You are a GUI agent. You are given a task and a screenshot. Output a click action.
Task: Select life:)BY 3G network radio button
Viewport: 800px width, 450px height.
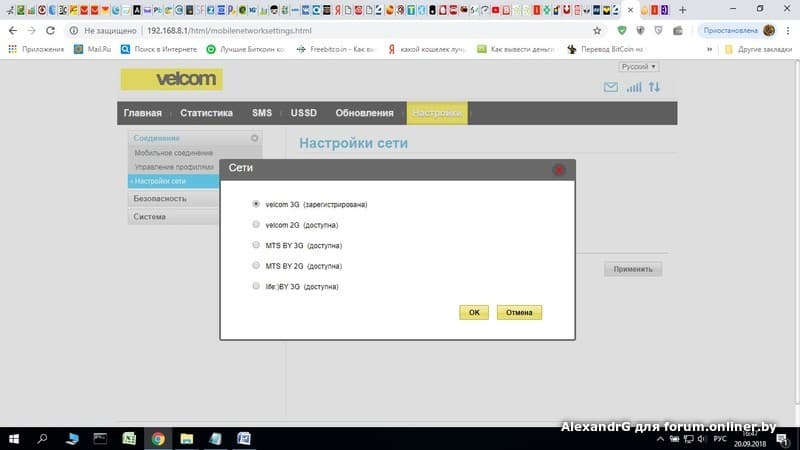[x=256, y=286]
